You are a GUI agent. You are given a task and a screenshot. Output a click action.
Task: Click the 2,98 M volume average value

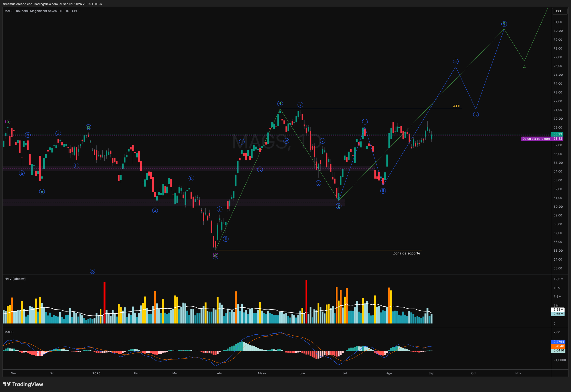pyautogui.click(x=558, y=309)
